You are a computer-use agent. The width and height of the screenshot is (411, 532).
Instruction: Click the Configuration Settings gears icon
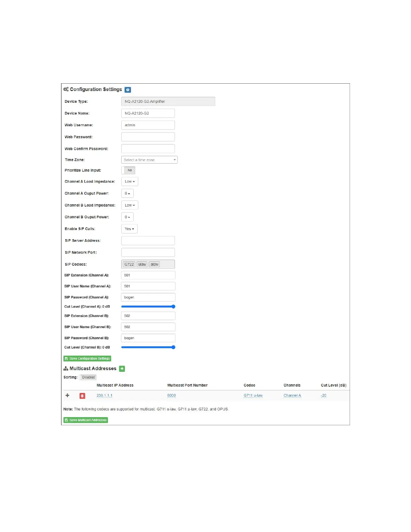pos(66,89)
